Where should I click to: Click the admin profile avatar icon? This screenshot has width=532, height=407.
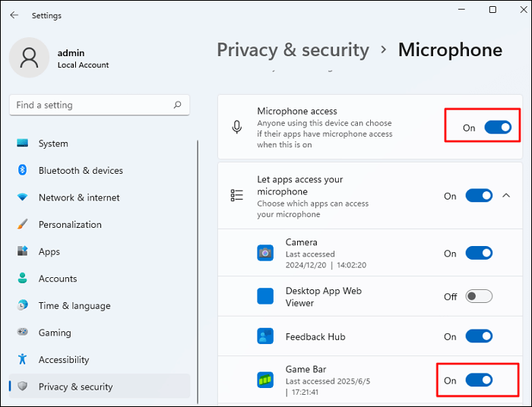[x=30, y=58]
